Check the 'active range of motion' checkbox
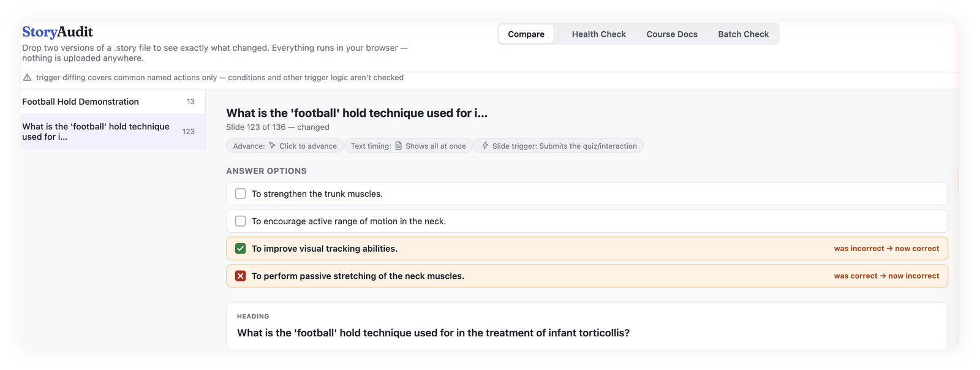This screenshot has height=370, width=980. pyautogui.click(x=241, y=221)
